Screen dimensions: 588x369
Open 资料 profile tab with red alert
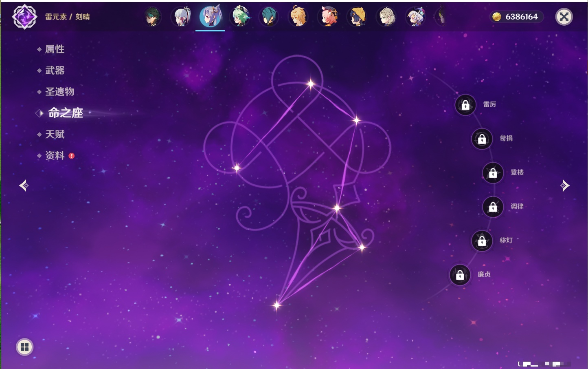pos(55,155)
